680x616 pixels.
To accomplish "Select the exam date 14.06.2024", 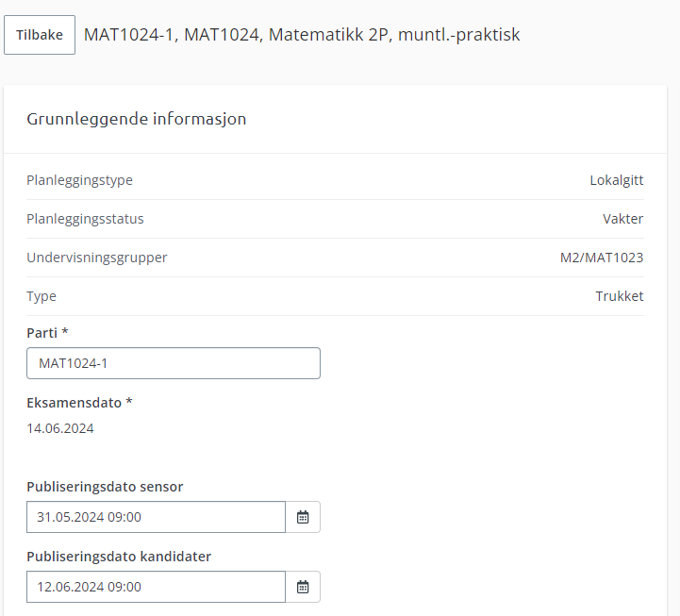I will [60, 428].
